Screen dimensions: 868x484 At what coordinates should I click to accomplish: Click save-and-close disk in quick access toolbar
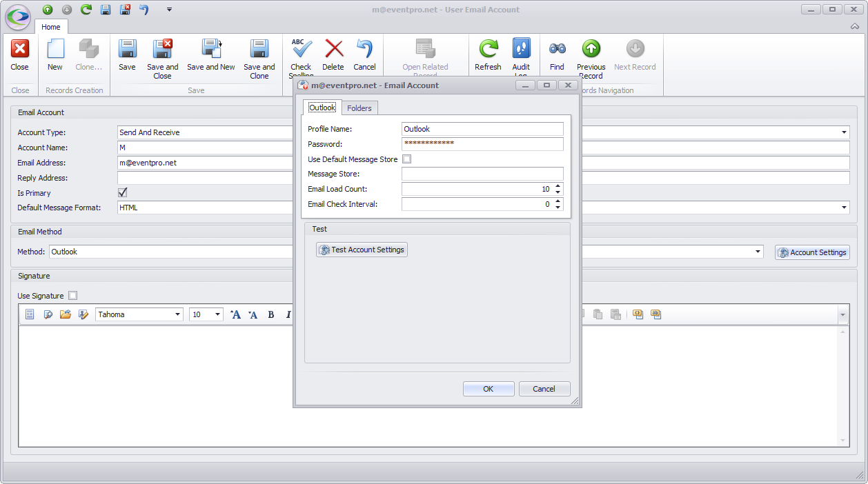pos(125,10)
